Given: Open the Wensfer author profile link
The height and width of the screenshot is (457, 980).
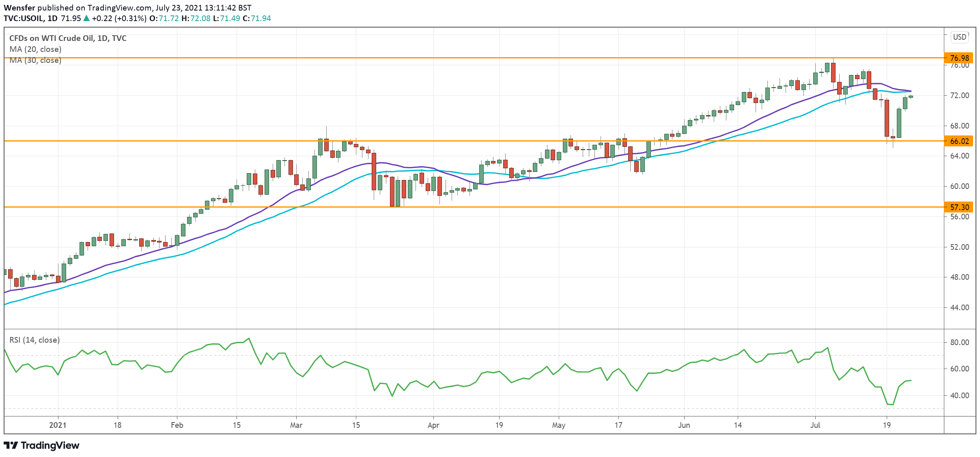Looking at the screenshot, I should pyautogui.click(x=19, y=7).
